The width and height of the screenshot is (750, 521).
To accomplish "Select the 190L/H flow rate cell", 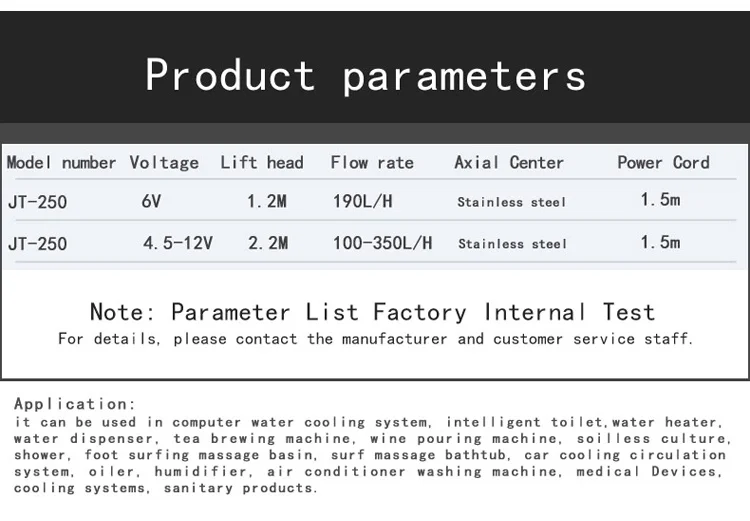I will pyautogui.click(x=363, y=202).
